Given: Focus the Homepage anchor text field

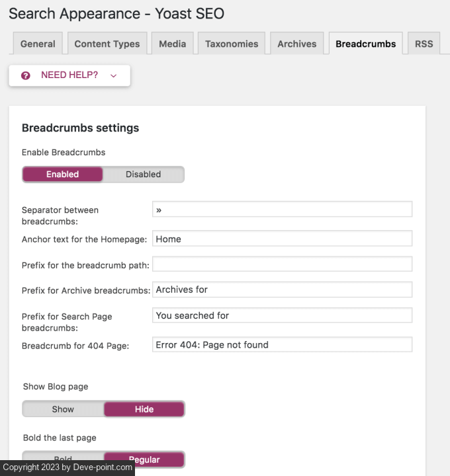Looking at the screenshot, I should [x=282, y=239].
